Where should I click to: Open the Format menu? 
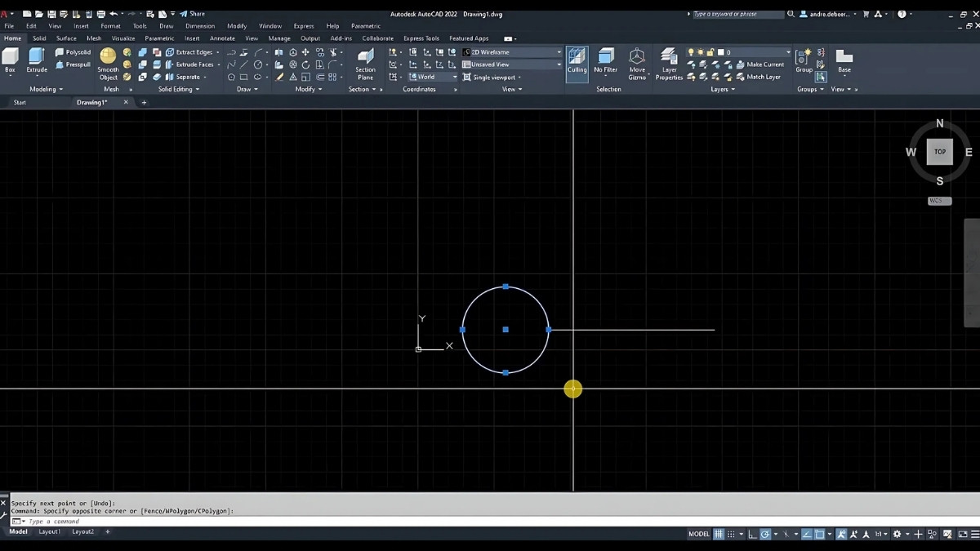pyautogui.click(x=110, y=26)
